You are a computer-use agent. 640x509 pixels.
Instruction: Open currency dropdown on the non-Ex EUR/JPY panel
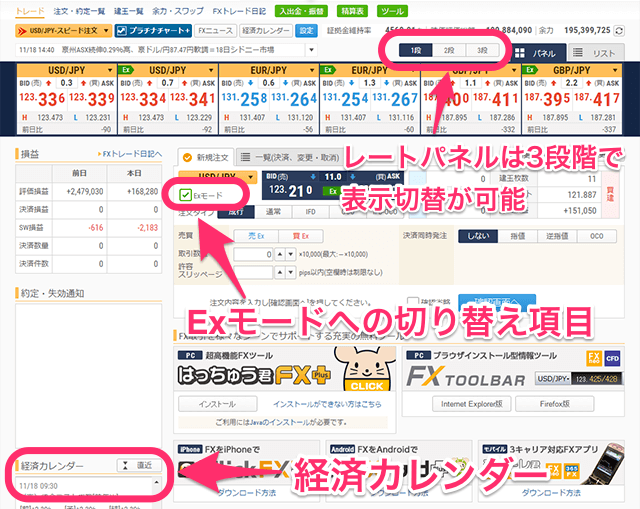(312, 70)
